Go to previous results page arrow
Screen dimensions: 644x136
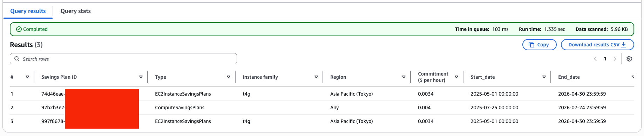pos(595,59)
